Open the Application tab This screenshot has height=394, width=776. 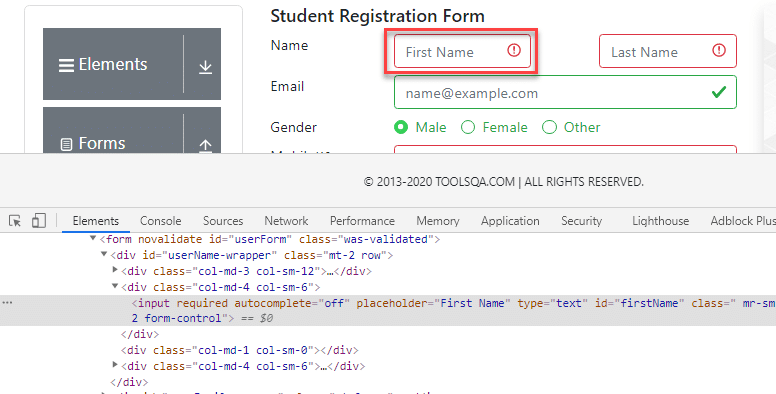pos(510,221)
